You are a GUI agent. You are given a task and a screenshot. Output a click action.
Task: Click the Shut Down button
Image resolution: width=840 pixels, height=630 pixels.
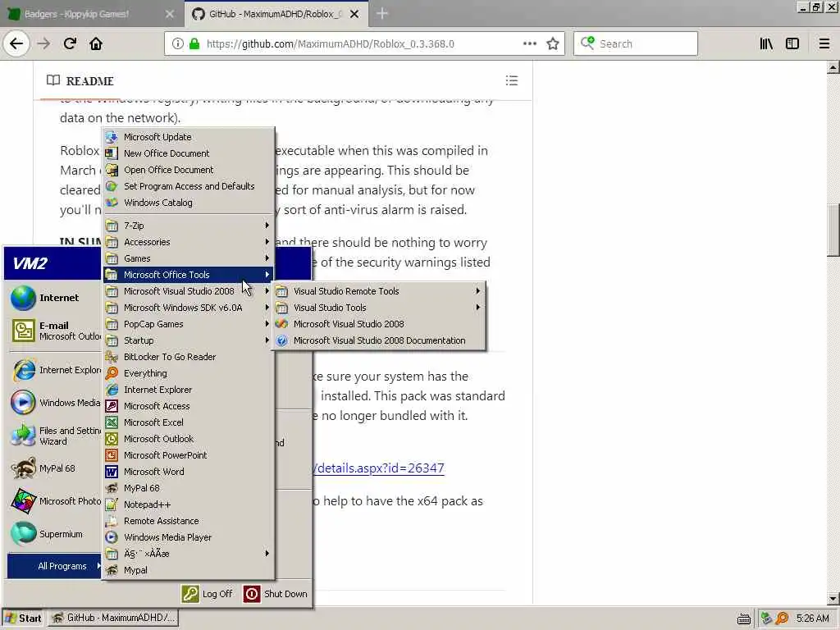click(x=276, y=594)
